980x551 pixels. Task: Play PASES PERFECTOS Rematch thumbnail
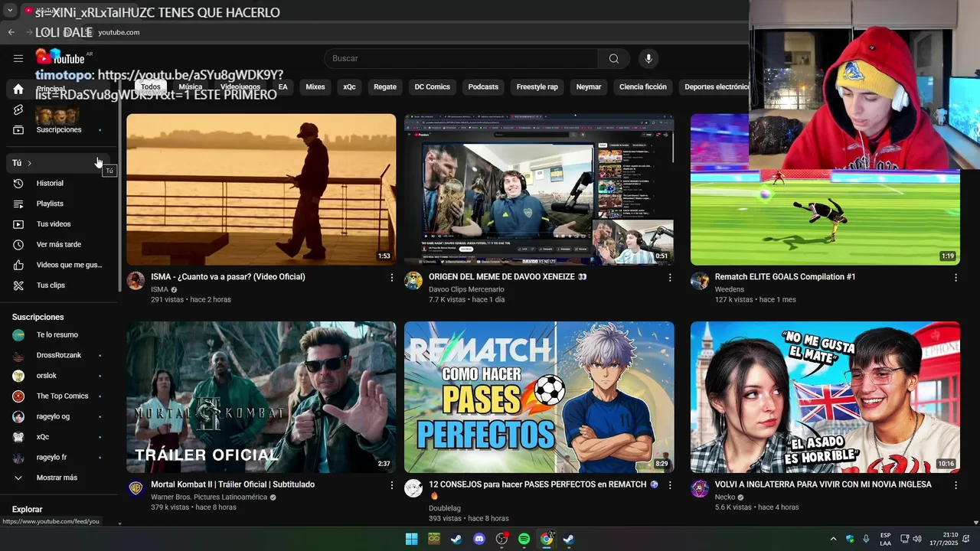(539, 397)
